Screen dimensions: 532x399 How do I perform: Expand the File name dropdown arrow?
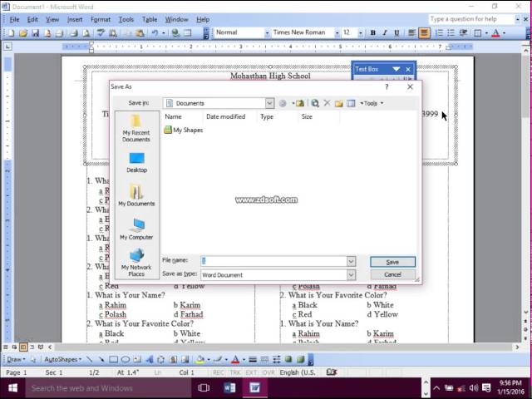click(351, 261)
